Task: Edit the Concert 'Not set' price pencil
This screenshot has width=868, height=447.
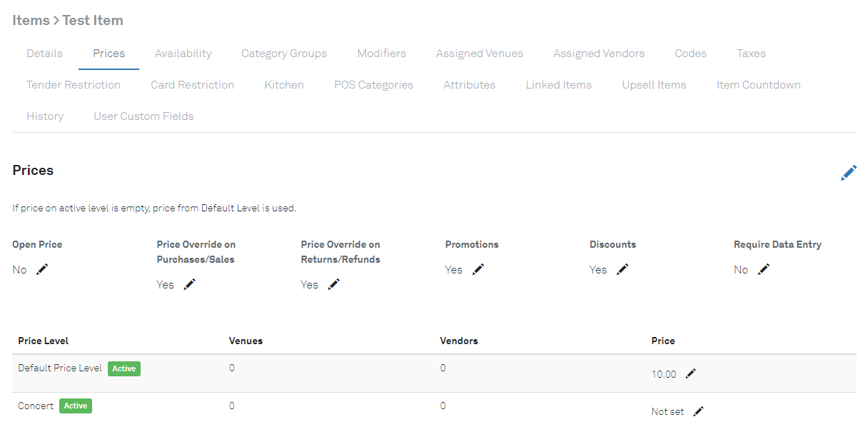Action: click(698, 411)
